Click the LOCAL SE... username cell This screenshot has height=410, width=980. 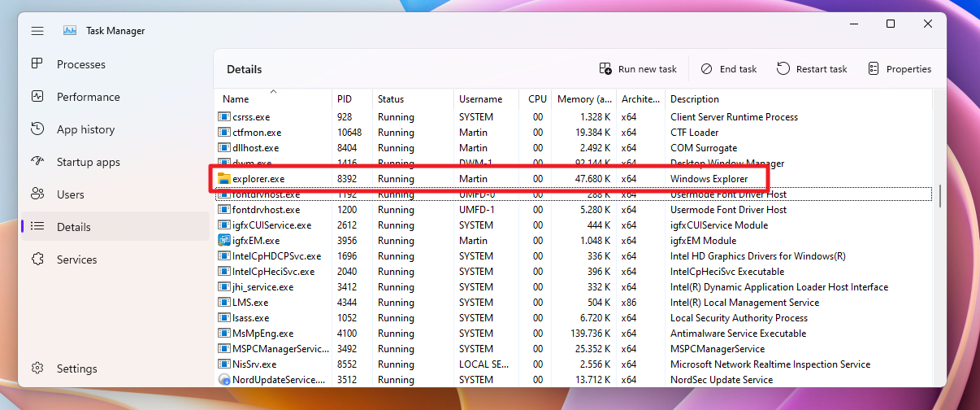point(485,364)
